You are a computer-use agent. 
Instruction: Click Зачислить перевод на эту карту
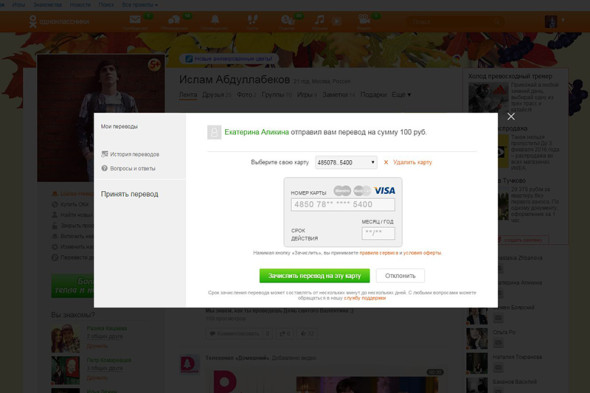point(315,276)
